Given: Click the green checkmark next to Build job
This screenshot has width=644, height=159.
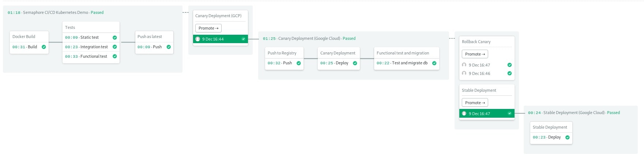Looking at the screenshot, I should [44, 47].
